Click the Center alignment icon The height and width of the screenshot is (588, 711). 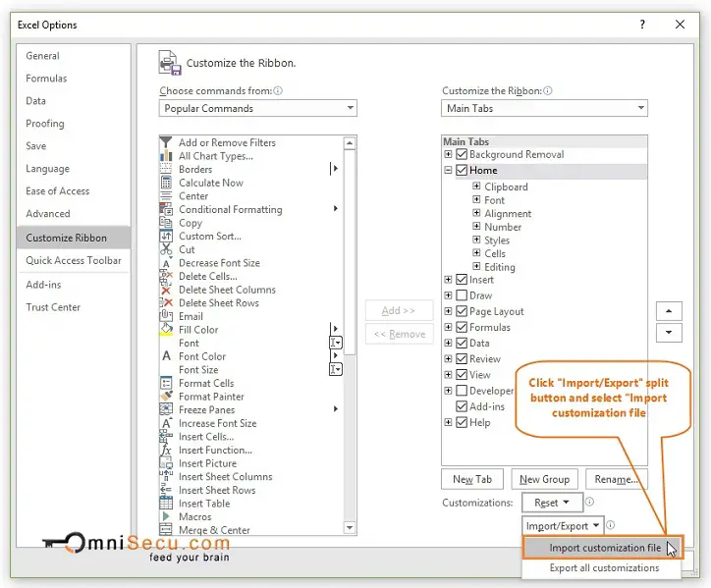tap(166, 196)
